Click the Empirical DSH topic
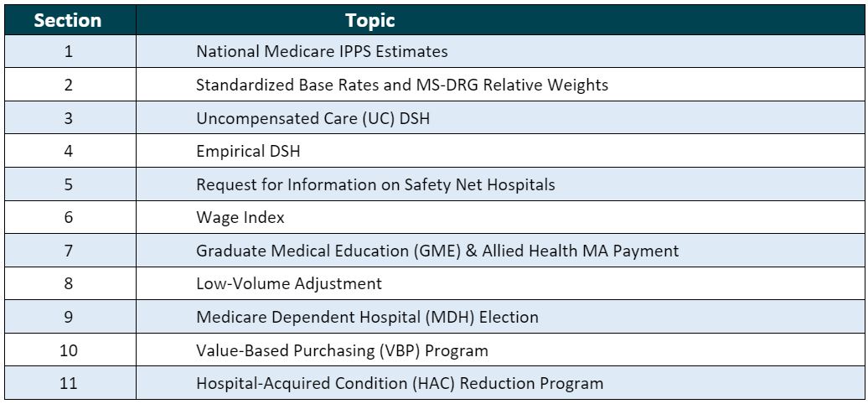The height and width of the screenshot is (404, 868). (243, 151)
